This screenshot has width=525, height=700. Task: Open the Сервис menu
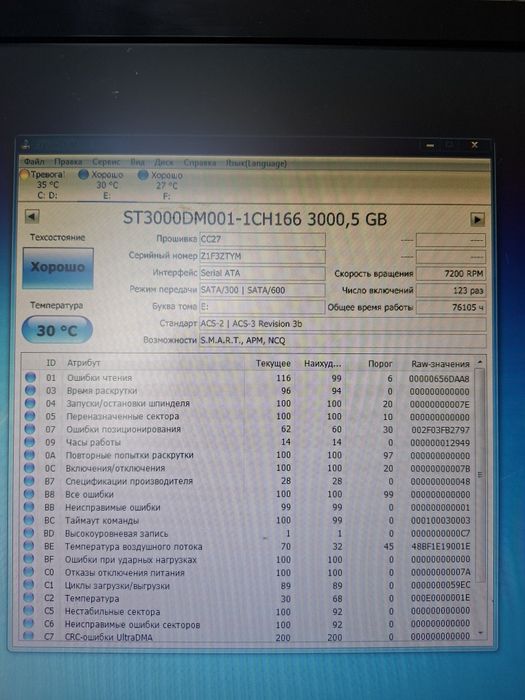(106, 162)
